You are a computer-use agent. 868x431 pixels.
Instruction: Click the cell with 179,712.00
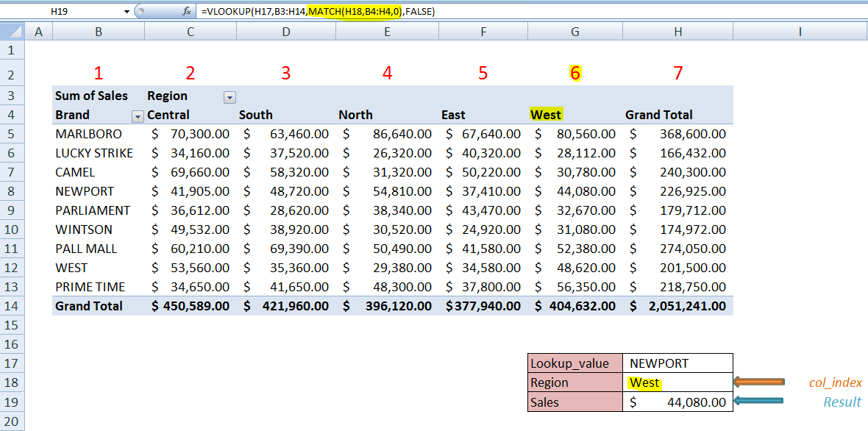(678, 210)
